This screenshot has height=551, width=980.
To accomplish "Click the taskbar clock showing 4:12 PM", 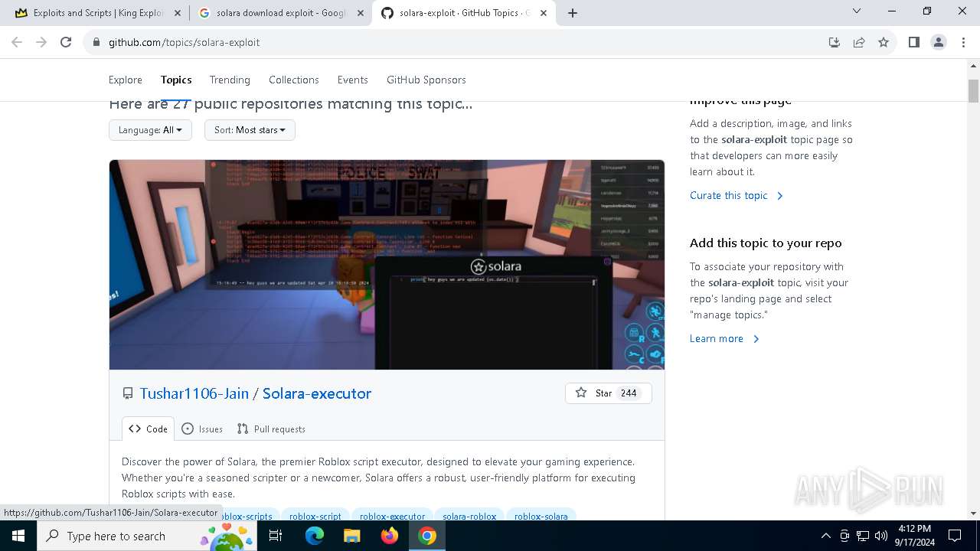I will tap(915, 536).
